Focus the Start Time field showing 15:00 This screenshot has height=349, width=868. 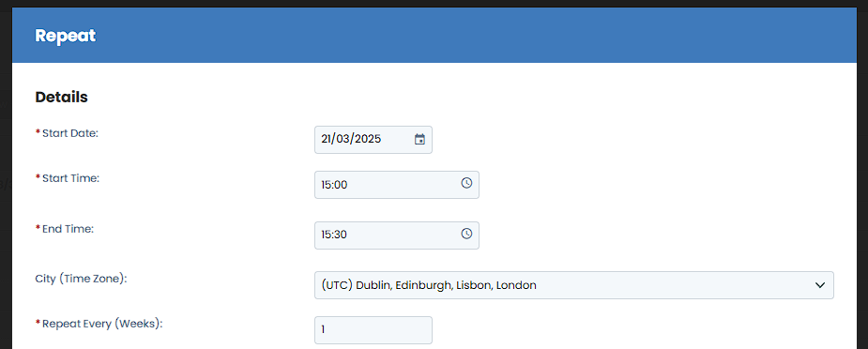click(396, 185)
